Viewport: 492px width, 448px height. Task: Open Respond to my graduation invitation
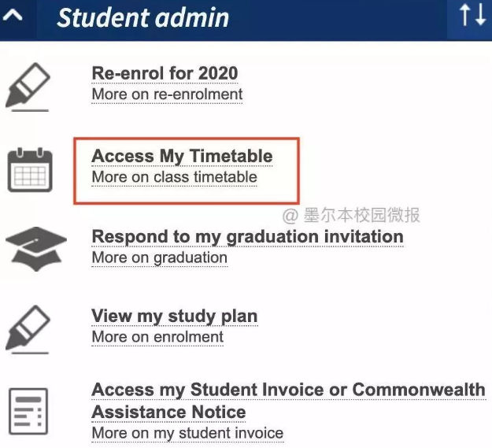point(247,237)
